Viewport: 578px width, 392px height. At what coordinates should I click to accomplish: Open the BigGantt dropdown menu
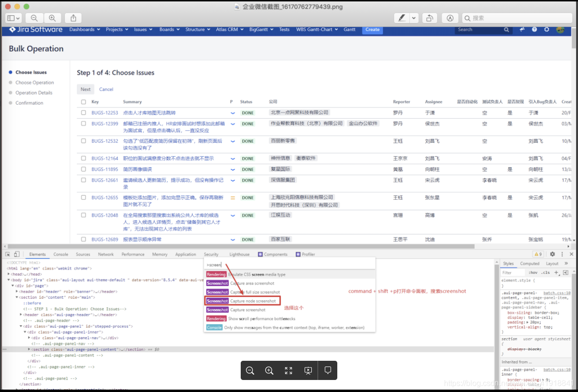pyautogui.click(x=261, y=29)
